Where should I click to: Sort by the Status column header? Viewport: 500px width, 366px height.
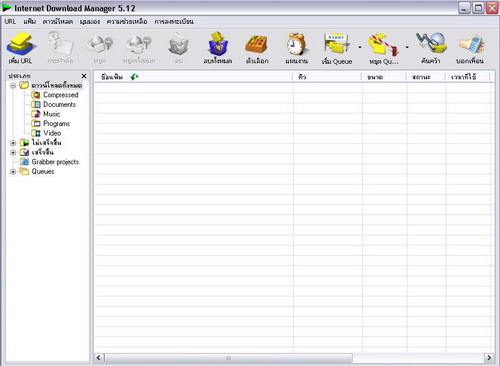[x=426, y=77]
